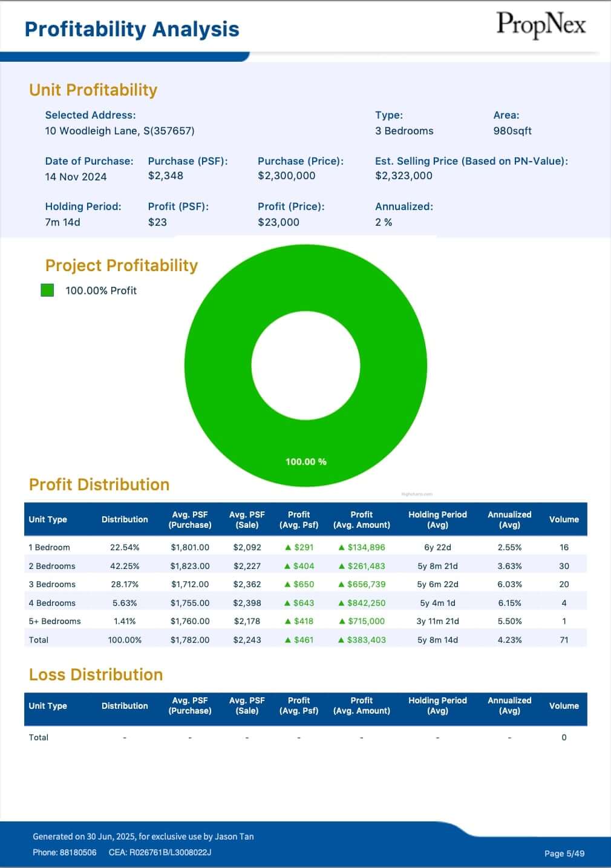Select the 100.00 % label on the donut chart
The width and height of the screenshot is (611, 868).
click(305, 462)
